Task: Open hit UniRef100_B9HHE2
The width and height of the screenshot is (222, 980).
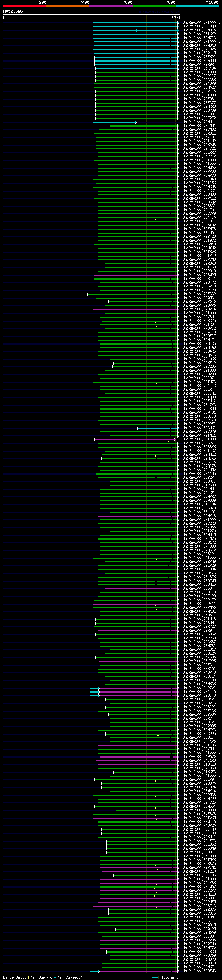Action: (199, 454)
